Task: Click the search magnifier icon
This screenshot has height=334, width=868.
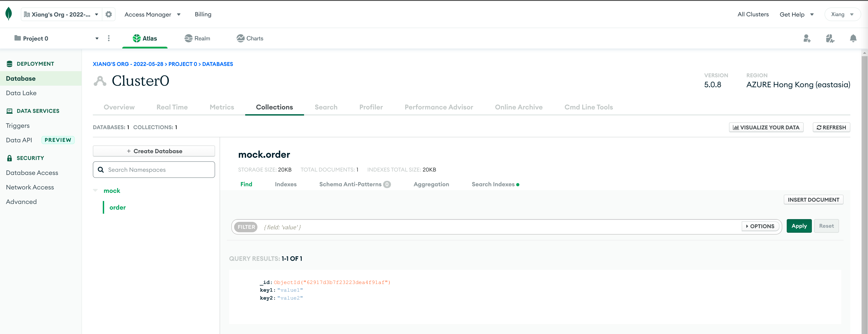Action: coord(101,170)
